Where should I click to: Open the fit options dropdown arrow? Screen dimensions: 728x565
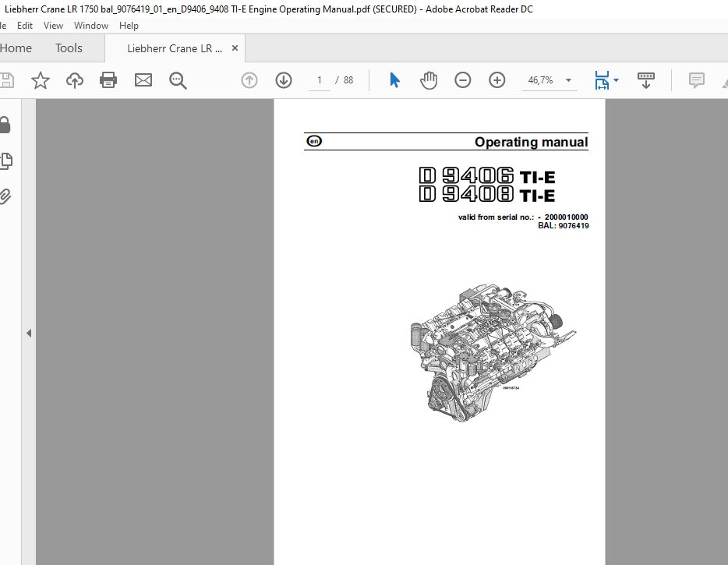click(x=616, y=80)
